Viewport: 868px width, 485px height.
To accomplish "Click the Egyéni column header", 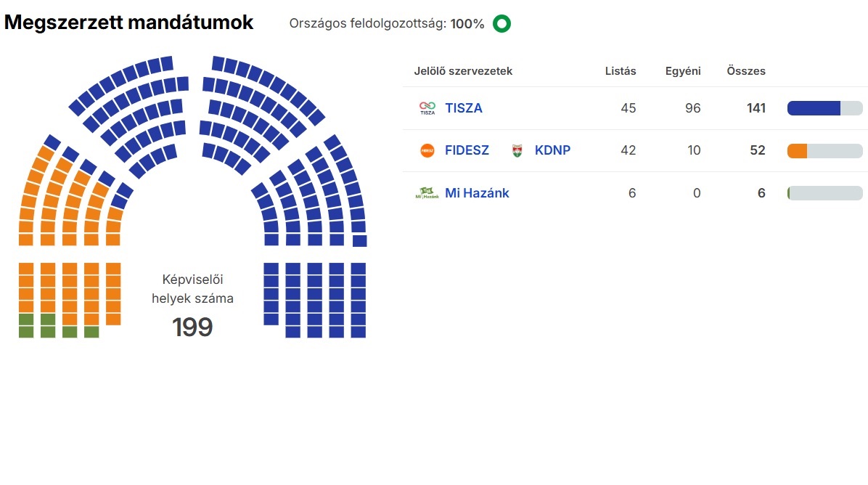I will pyautogui.click(x=683, y=71).
